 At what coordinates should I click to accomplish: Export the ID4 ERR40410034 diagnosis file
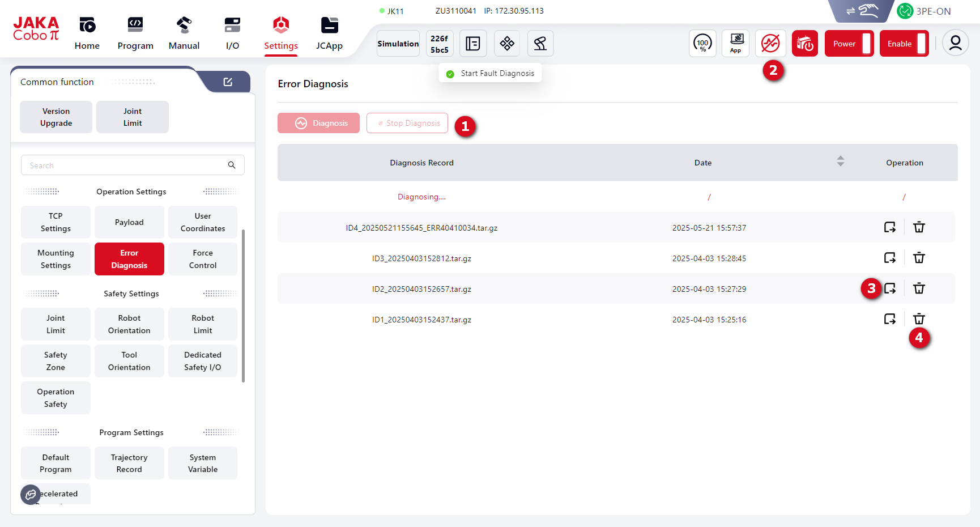(889, 227)
